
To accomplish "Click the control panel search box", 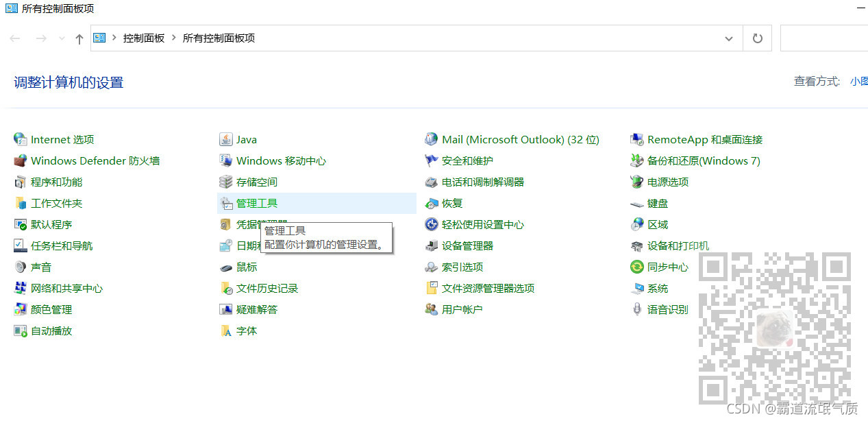I will (x=824, y=38).
